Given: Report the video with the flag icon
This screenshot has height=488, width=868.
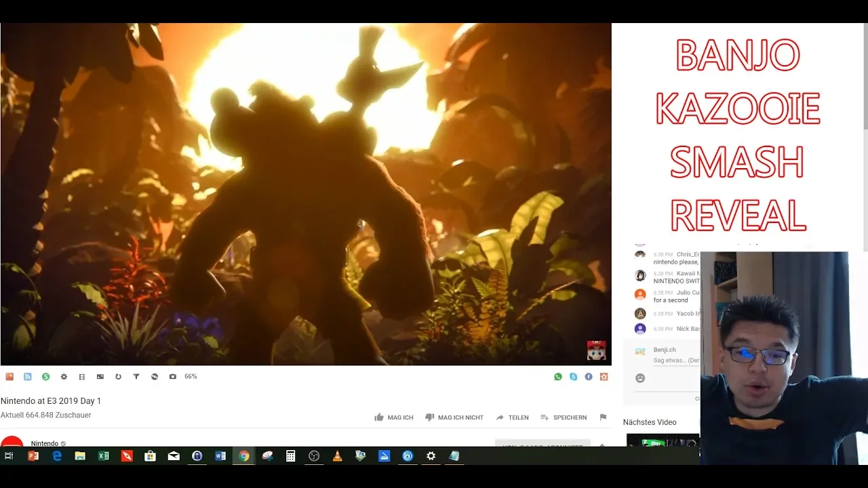Looking at the screenshot, I should 603,418.
